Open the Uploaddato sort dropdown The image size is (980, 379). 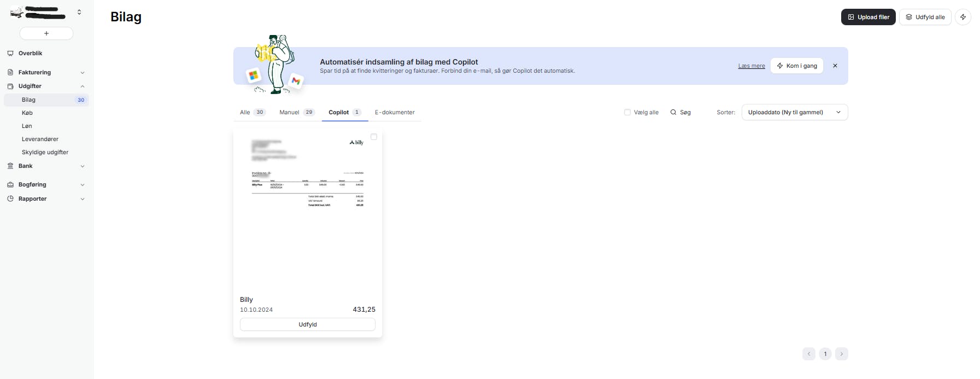tap(795, 112)
